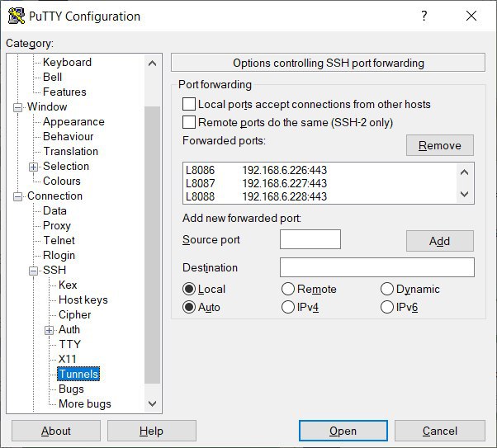Open the Rlogin settings

pyautogui.click(x=59, y=256)
